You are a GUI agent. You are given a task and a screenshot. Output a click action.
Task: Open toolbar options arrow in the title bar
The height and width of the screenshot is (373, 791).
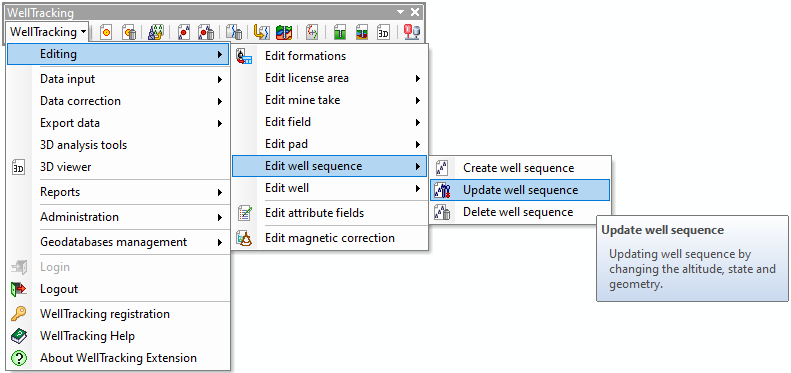401,12
